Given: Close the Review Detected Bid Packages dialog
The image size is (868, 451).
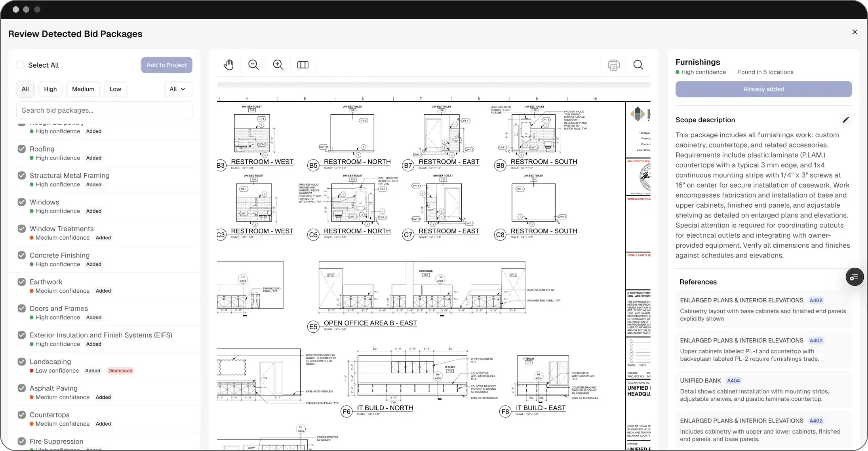Looking at the screenshot, I should pyautogui.click(x=855, y=32).
